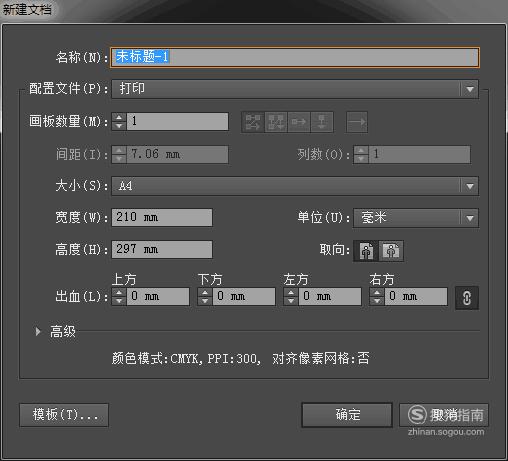Increase 左方 left bleed with up arrow

point(291,293)
